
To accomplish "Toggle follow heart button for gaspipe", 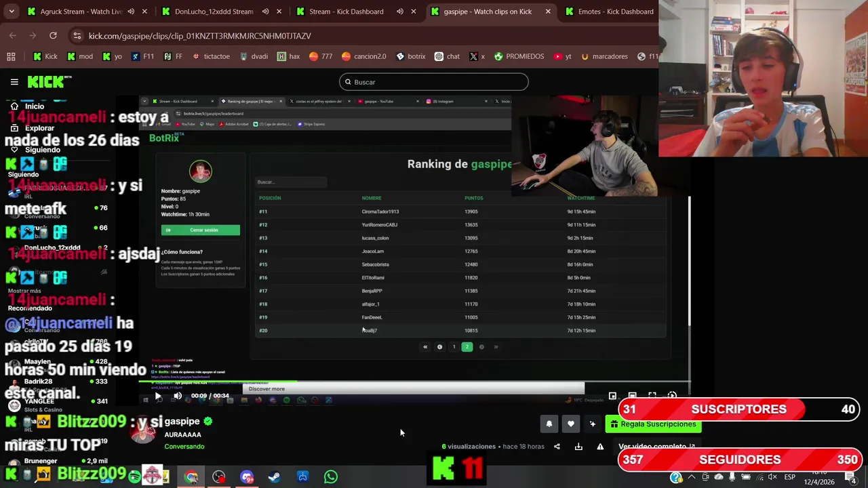I will [571, 424].
